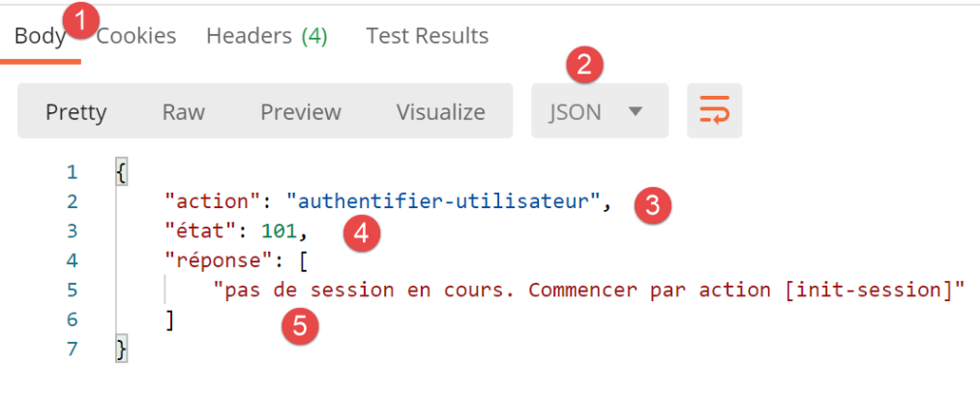Click the red annotation marker 4
The image size is (980, 398).
pos(361,232)
